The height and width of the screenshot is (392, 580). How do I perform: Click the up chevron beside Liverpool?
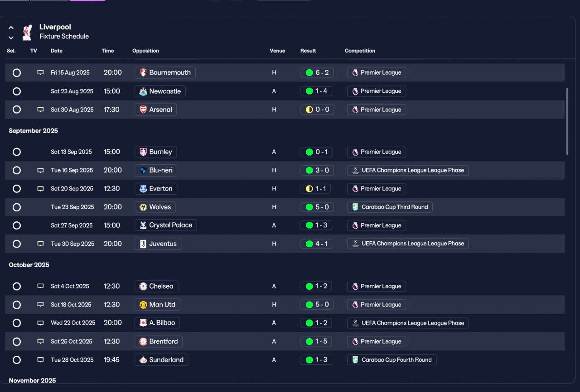pos(11,28)
